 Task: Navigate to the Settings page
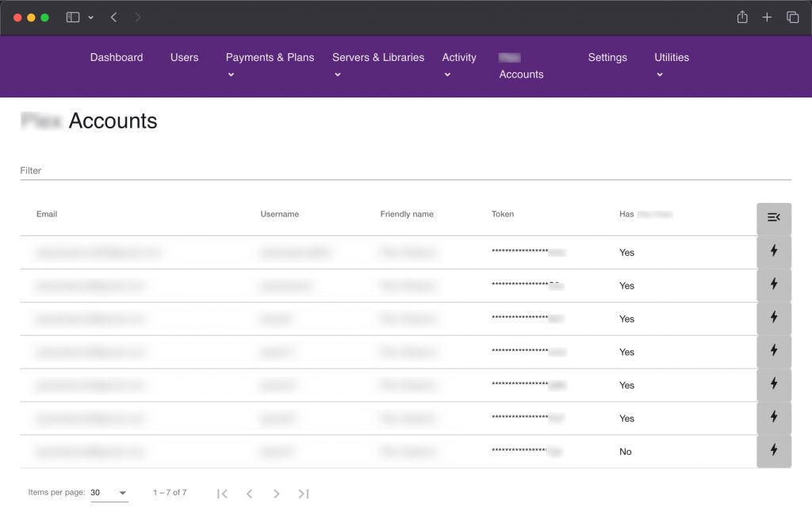607,57
